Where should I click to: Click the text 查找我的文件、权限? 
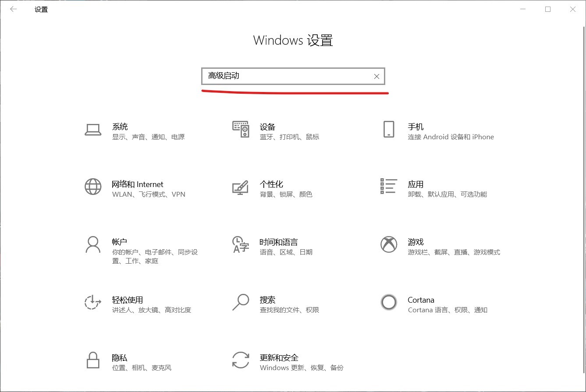290,310
